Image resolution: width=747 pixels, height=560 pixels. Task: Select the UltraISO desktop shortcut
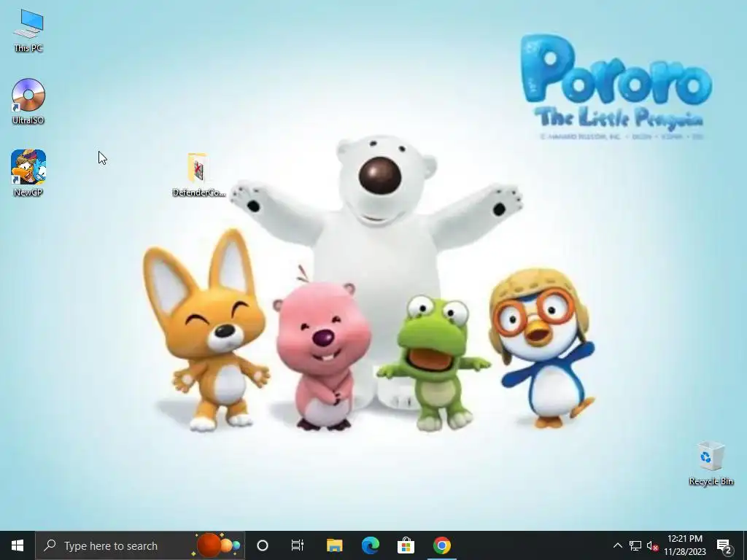[x=28, y=101]
